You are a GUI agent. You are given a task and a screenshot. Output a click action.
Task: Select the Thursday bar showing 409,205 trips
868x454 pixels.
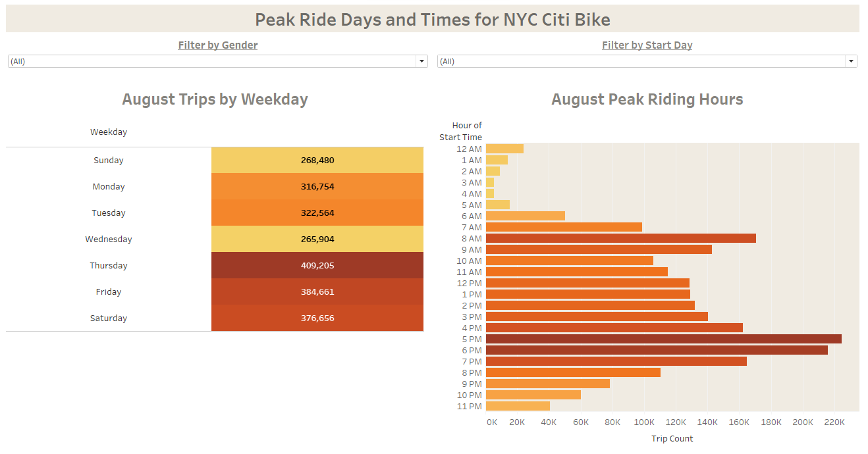[x=317, y=265]
